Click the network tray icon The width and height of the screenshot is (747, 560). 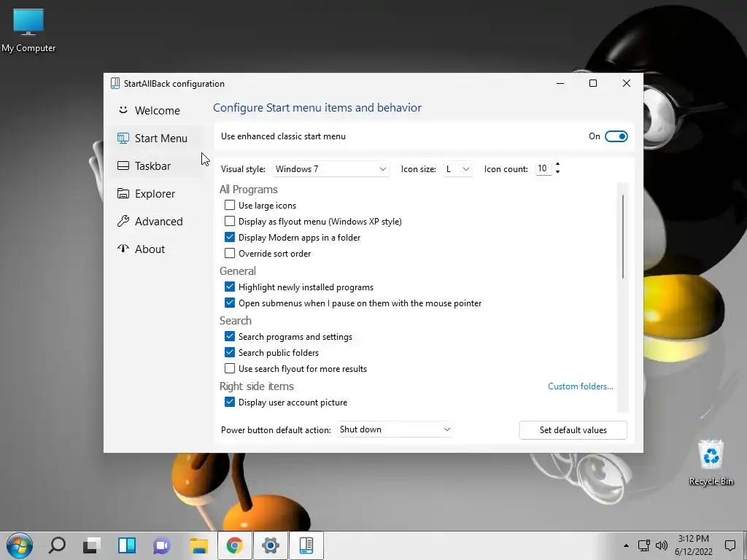pyautogui.click(x=643, y=545)
